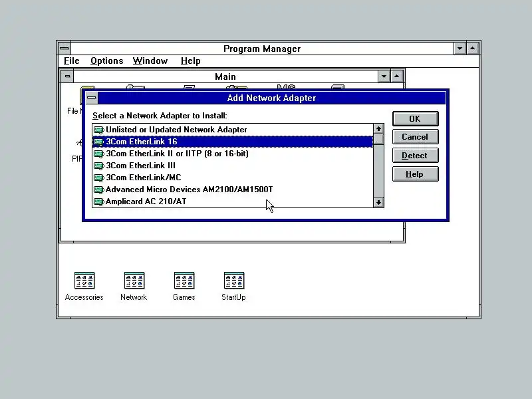Open the File menu in Program Manager
The image size is (532, 399).
pos(72,61)
